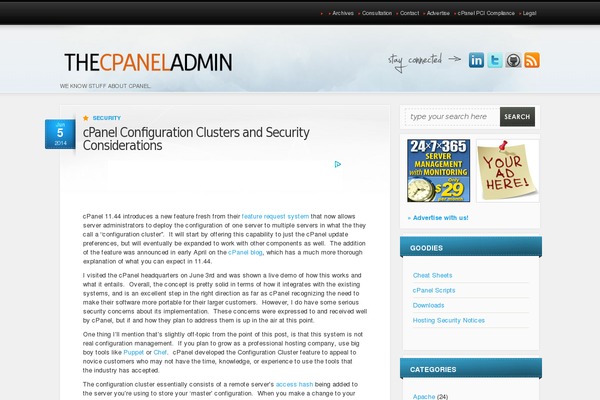Image resolution: width=600 pixels, height=400 pixels.
Task: Open the Cheat Sheets link
Action: 432,275
